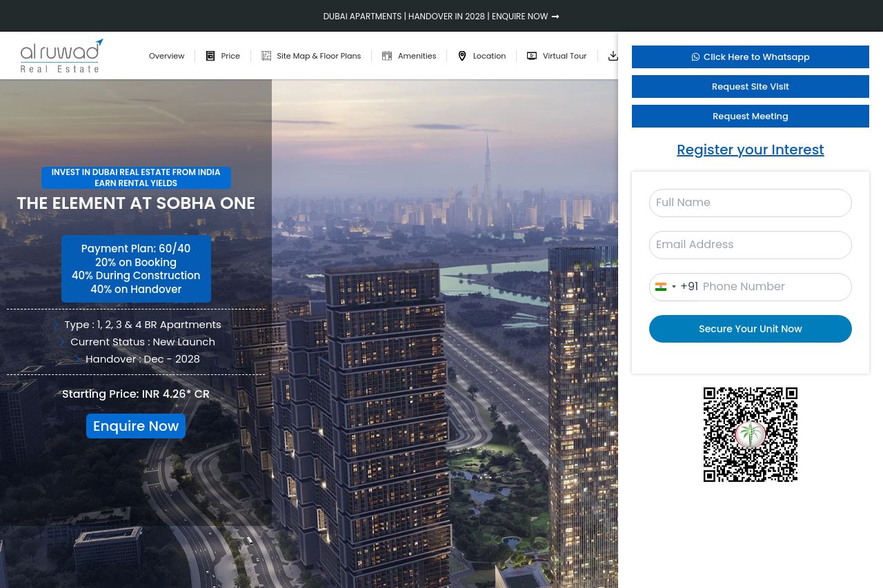
Task: Click Starting Price: INR 4.26* CR text
Action: (136, 394)
